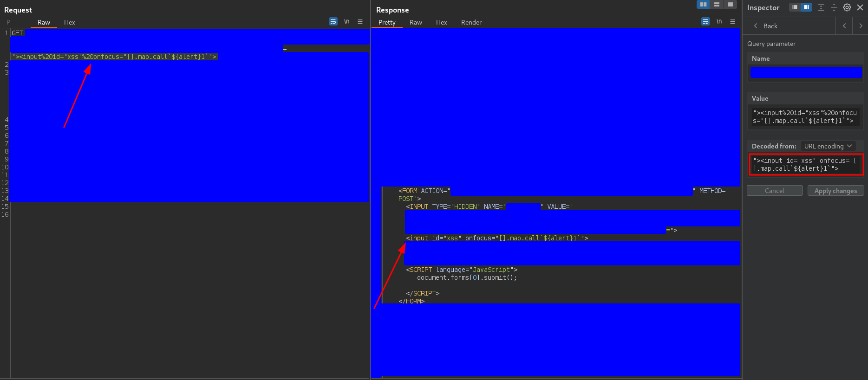Viewport: 868px width, 380px height.
Task: Collapse all Inspector sections
Action: tap(834, 7)
